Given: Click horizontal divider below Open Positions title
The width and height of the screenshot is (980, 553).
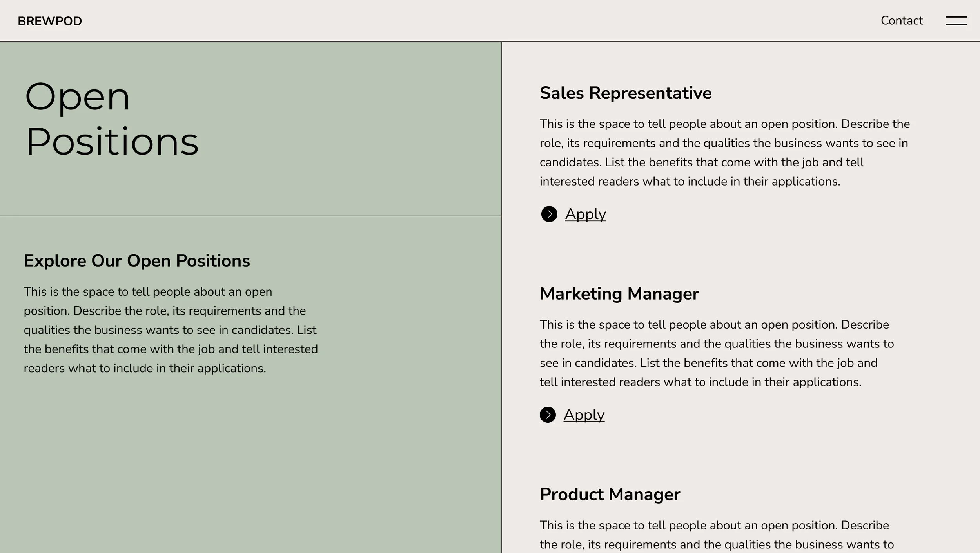Looking at the screenshot, I should point(250,216).
